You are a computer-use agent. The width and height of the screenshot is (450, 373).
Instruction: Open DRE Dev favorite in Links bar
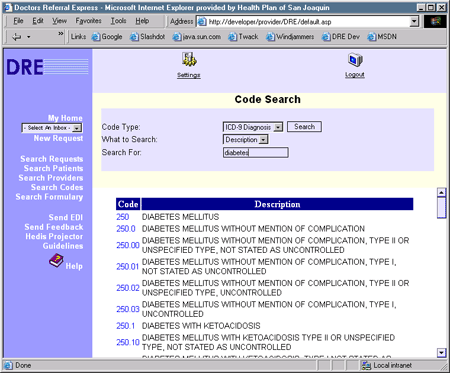click(341, 37)
